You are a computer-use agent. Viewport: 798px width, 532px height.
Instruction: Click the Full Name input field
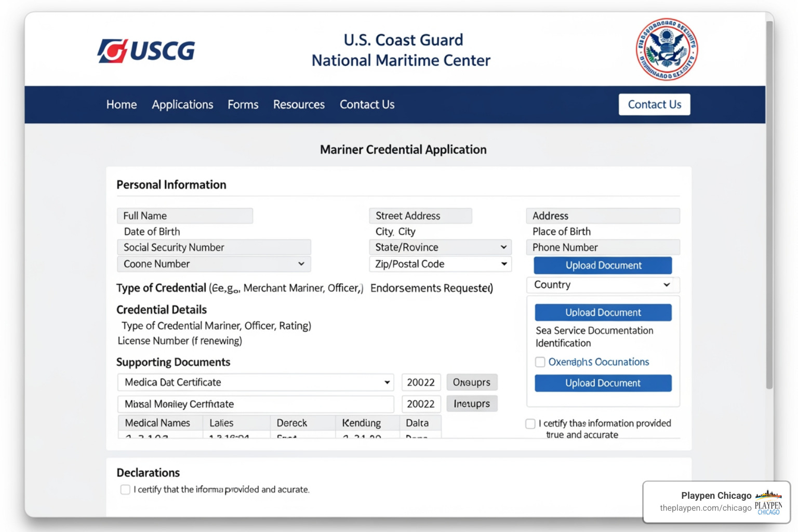click(x=185, y=216)
